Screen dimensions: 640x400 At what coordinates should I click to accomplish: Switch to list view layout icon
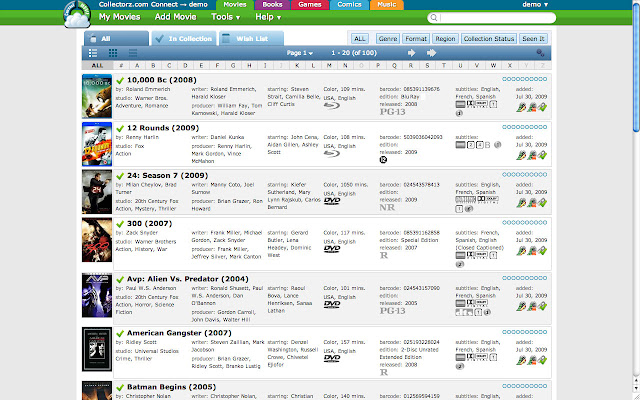93,53
